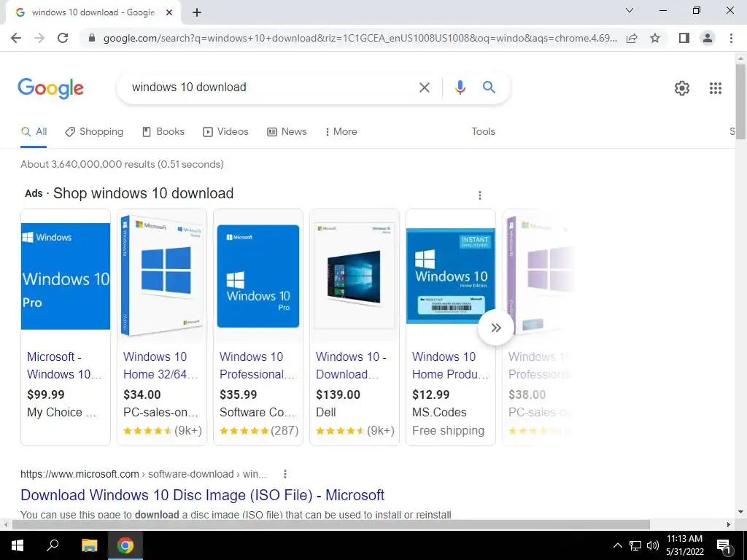747x560 pixels.
Task: Open the MS.Codes Windows 10 Home image
Action: pyautogui.click(x=451, y=276)
